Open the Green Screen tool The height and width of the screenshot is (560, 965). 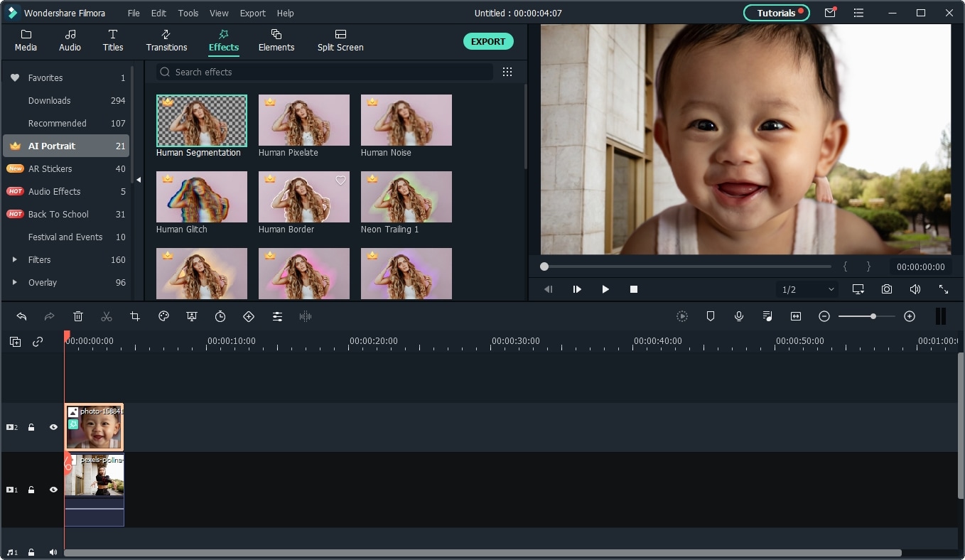(192, 316)
